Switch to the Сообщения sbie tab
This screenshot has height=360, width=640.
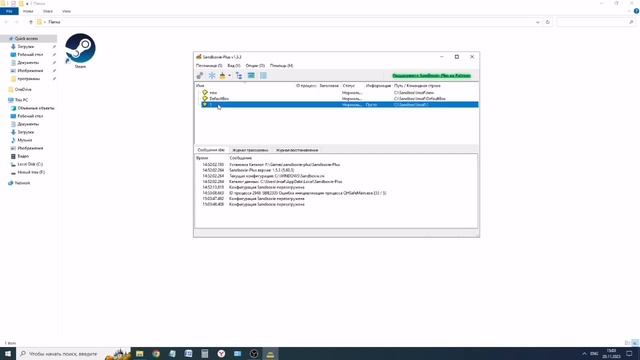coord(211,150)
